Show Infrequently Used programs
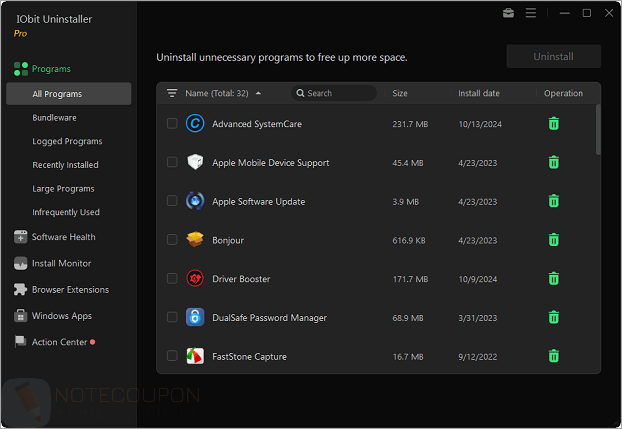 pos(66,212)
